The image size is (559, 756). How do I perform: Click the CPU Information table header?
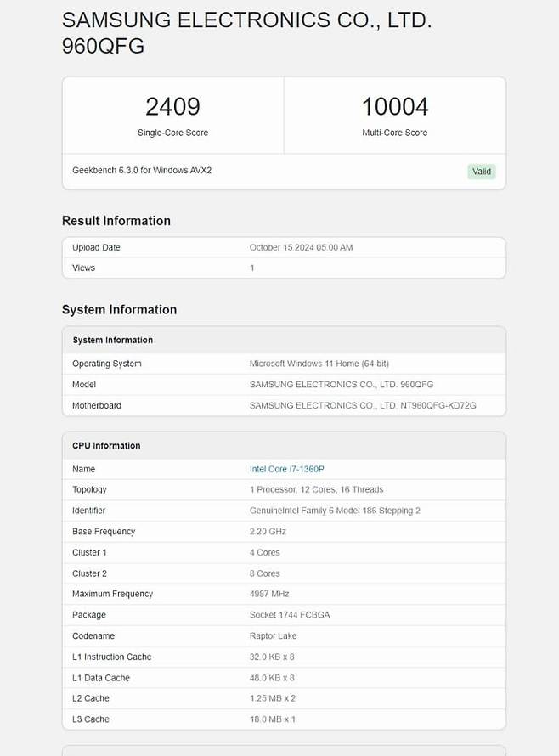coord(106,445)
